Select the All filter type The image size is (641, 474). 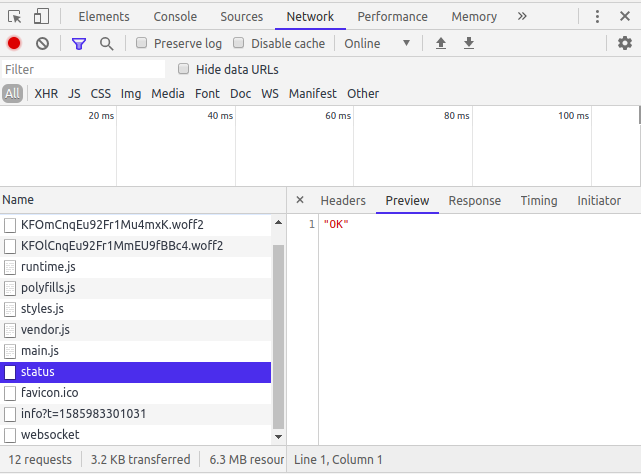(x=12, y=94)
